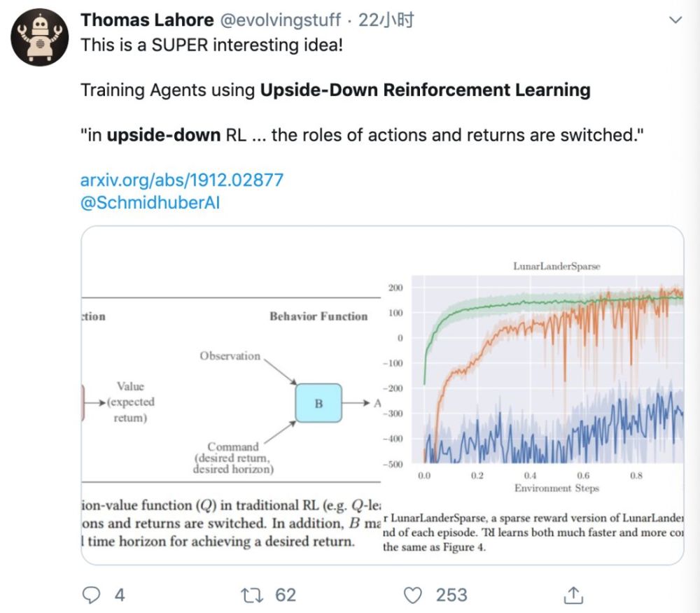Screen dimensions: 700x613
Task: Click the reply count 4
Action: click(x=120, y=595)
